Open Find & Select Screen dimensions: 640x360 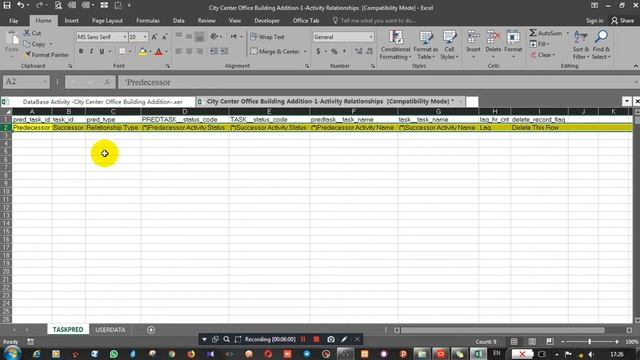coord(601,45)
